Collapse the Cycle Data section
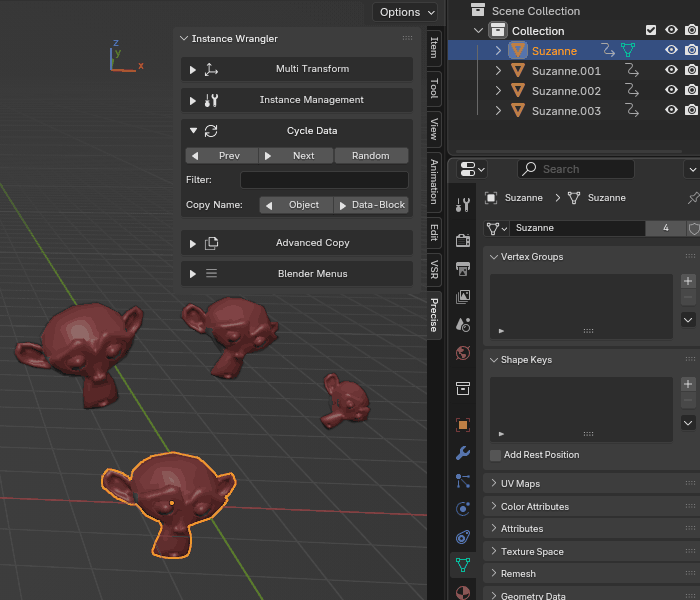 point(193,131)
